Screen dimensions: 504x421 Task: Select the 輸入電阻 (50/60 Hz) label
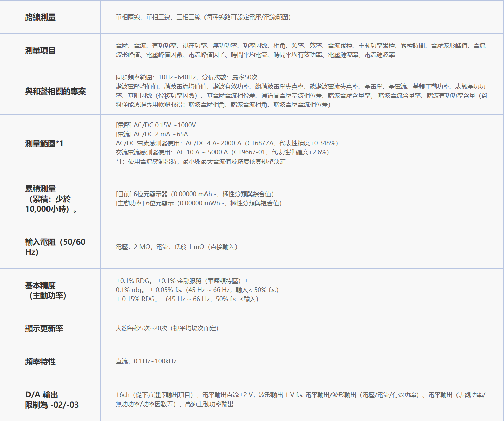[55, 247]
